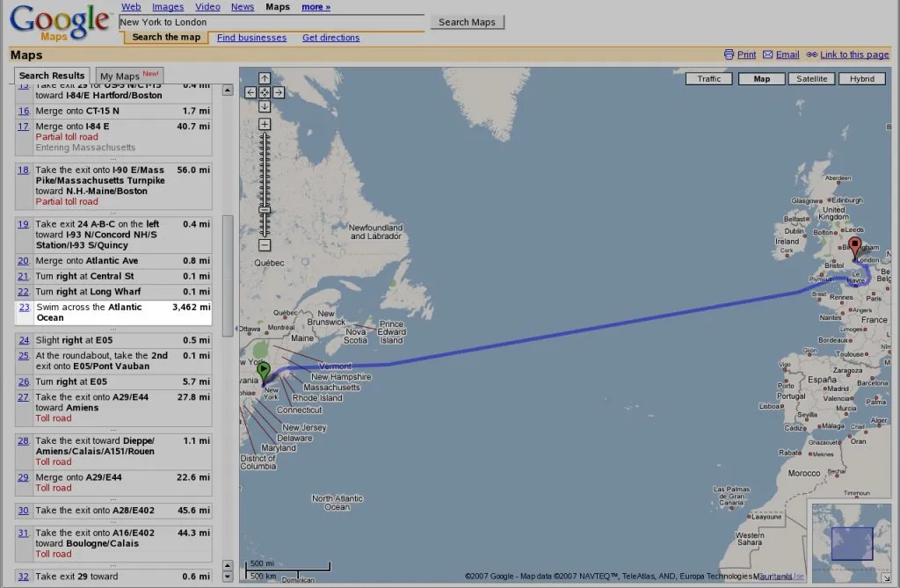Viewport: 900px width, 588px height.
Task: Click the directions list scrollbar thumb
Action: (x=228, y=276)
